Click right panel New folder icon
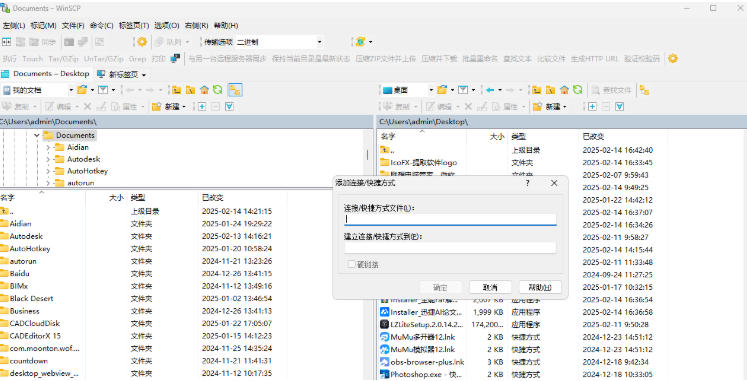Viewport: 747px width, 381px height. pyautogui.click(x=537, y=107)
